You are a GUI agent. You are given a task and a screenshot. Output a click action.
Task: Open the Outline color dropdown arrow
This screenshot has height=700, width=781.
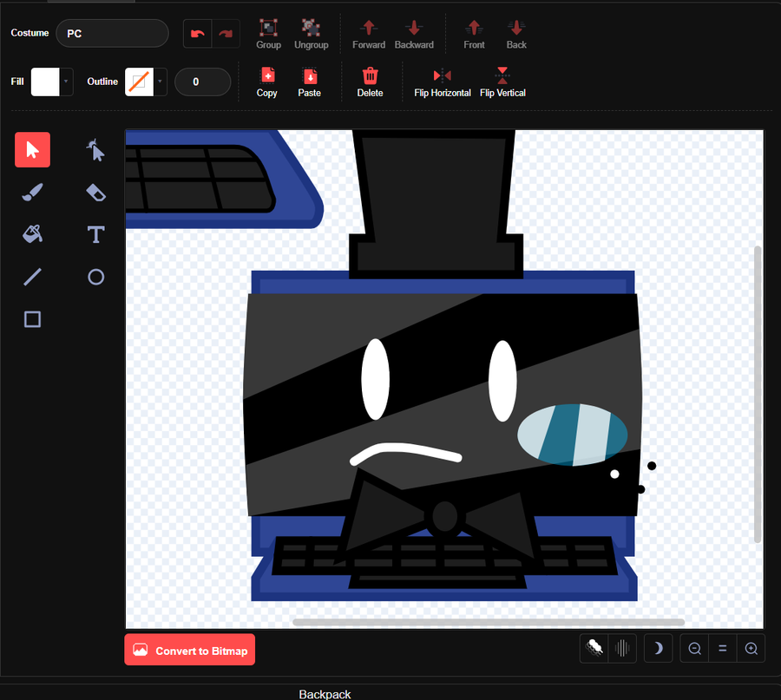click(160, 82)
